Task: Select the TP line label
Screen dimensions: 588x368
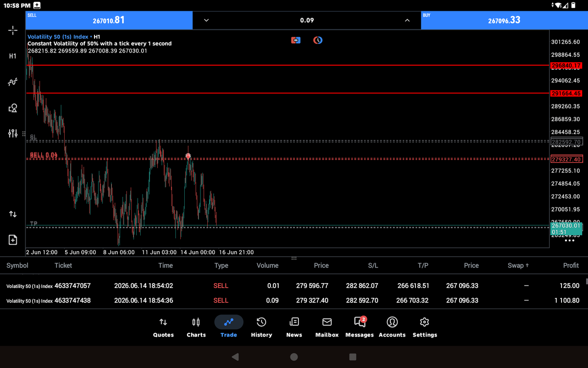Action: pos(33,224)
